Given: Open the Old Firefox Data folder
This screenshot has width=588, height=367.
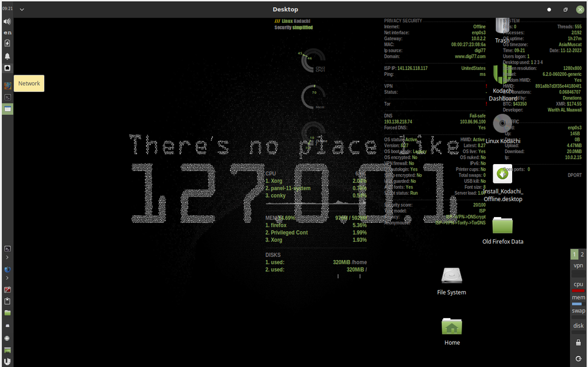Looking at the screenshot, I should (x=503, y=231).
